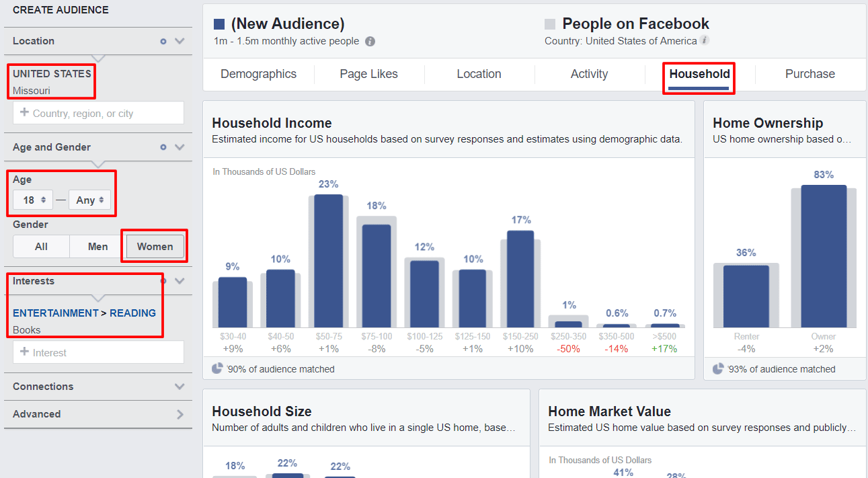
Task: Open the Purchase tab
Action: click(810, 74)
